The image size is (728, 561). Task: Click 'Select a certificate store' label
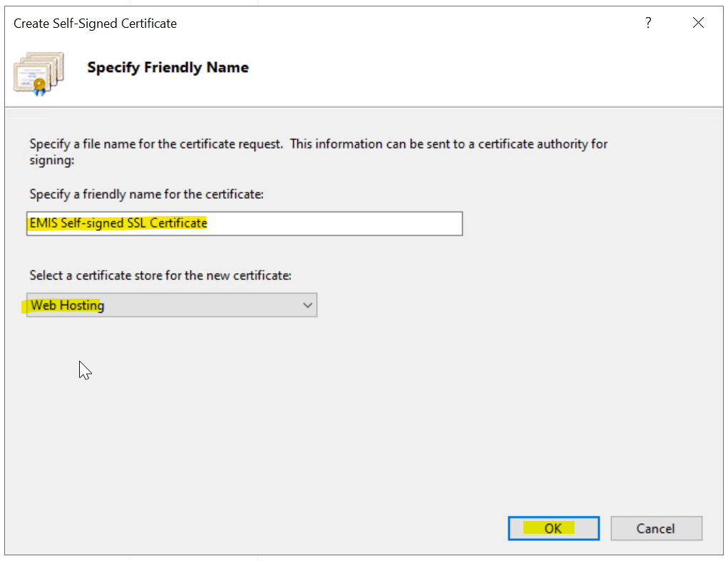(160, 275)
